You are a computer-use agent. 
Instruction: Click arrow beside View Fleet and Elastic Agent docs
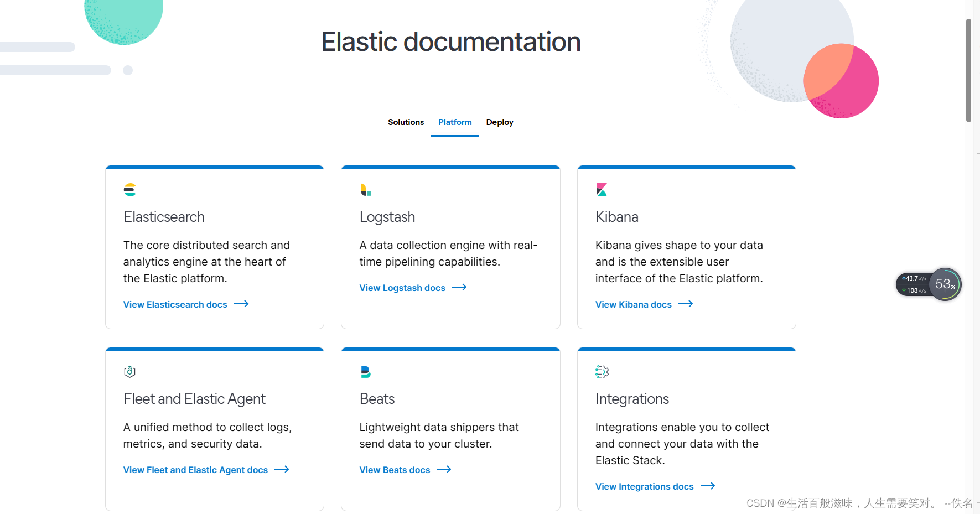tap(282, 469)
